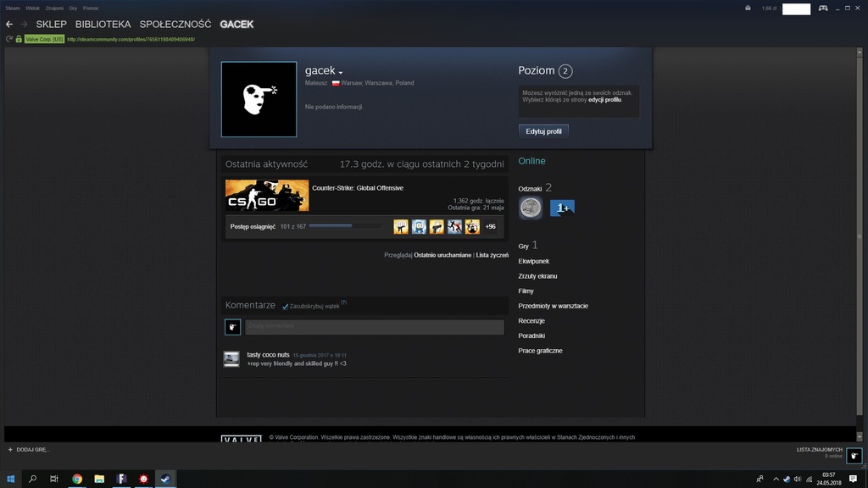The width and height of the screenshot is (868, 488).
Task: Click the achievement progress bar
Action: coord(346,226)
